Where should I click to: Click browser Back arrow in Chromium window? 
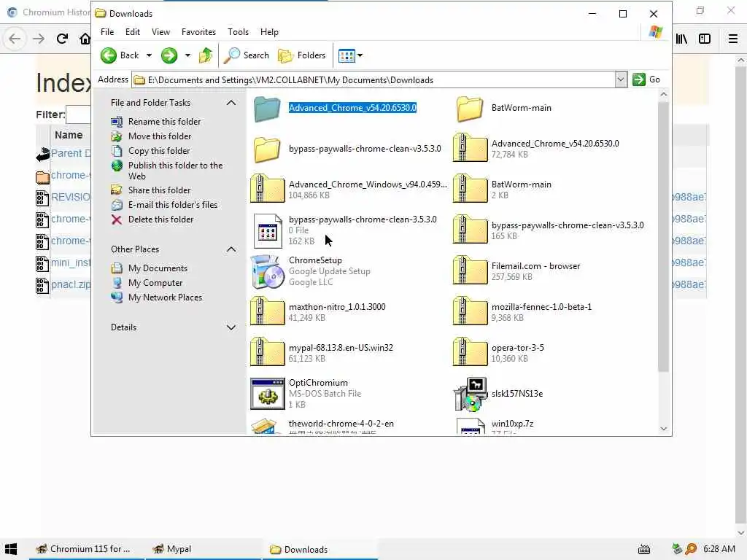(x=15, y=39)
